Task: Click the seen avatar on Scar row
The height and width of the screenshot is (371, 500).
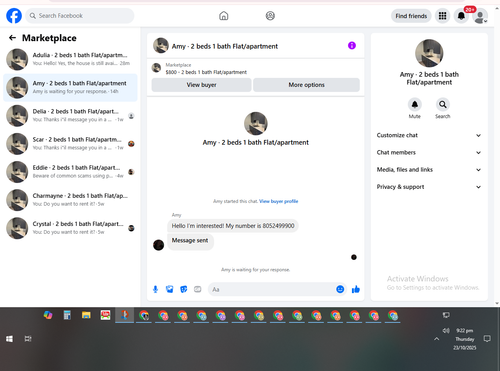Action: point(131,144)
